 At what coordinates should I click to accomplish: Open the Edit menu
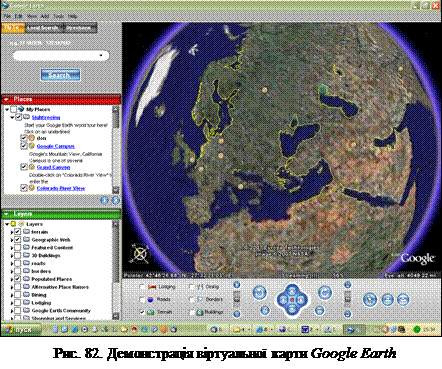[19, 16]
